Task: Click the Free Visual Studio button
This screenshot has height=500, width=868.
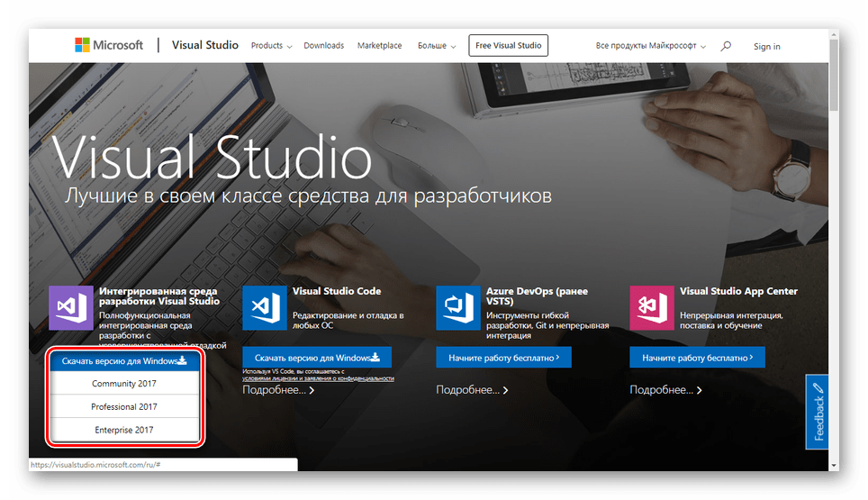Action: (508, 46)
